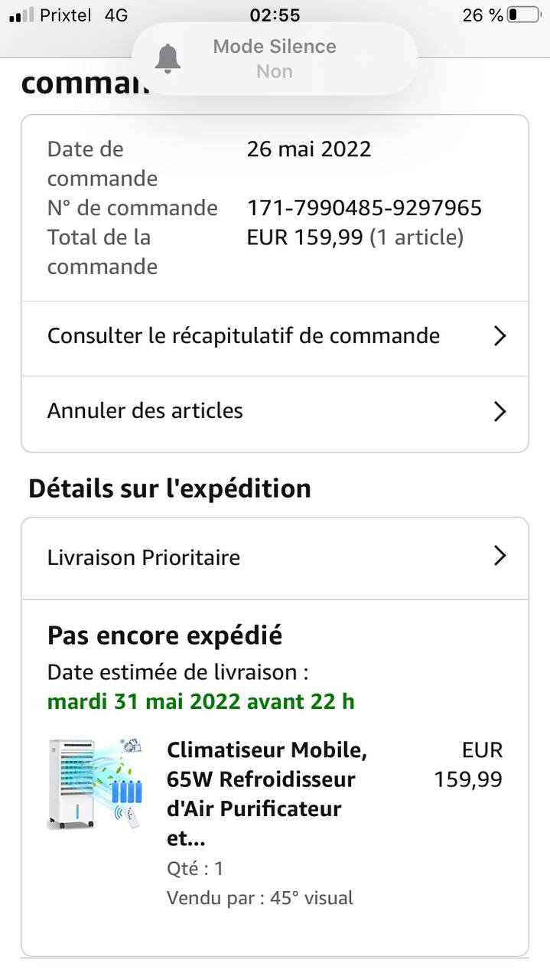Tap the battery icon in status bar
Image resolution: width=550 pixels, height=980 pixels.
click(x=523, y=15)
